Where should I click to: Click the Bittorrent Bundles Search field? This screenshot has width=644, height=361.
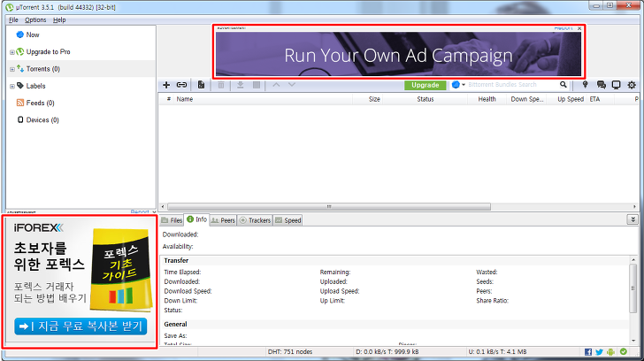pyautogui.click(x=512, y=85)
